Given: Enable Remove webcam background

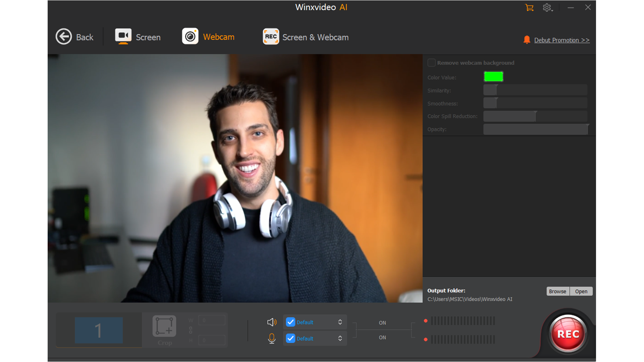Looking at the screenshot, I should pos(432,62).
